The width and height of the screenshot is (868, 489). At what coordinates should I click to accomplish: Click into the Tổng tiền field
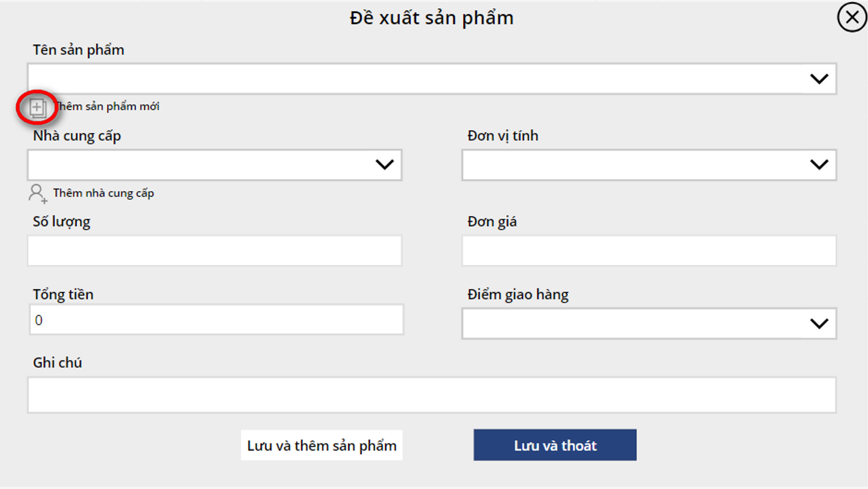(216, 320)
